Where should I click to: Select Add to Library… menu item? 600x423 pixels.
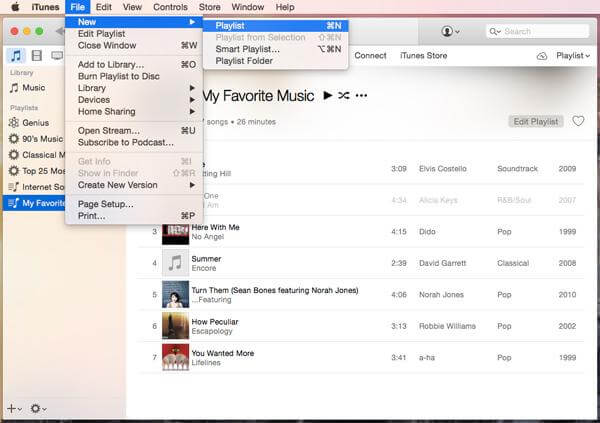click(134, 65)
